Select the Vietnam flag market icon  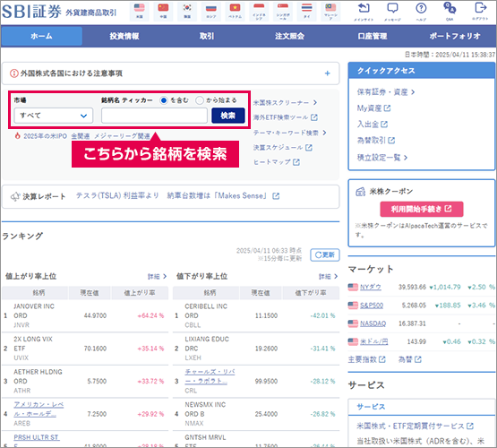[235, 12]
